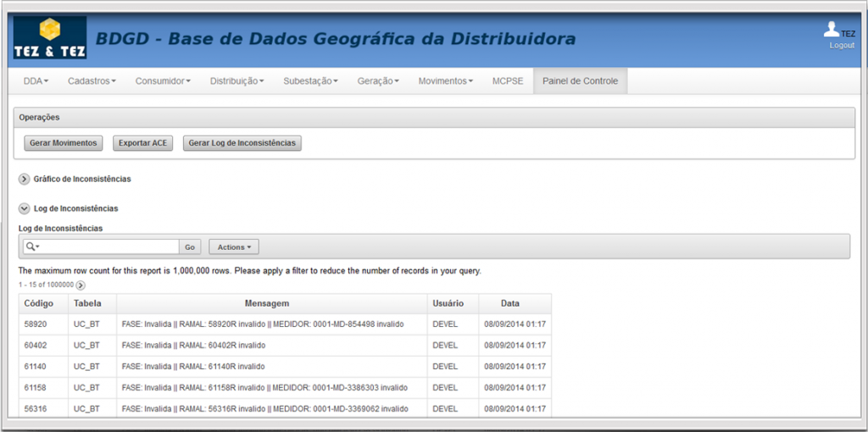Expand the Gráfico de Inconsistências section
868x432 pixels.
click(x=24, y=180)
